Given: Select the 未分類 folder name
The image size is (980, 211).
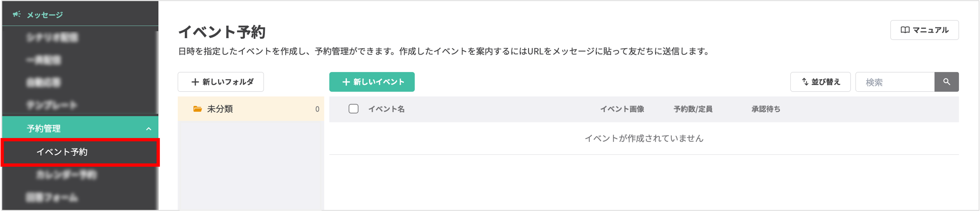Looking at the screenshot, I should [220, 109].
